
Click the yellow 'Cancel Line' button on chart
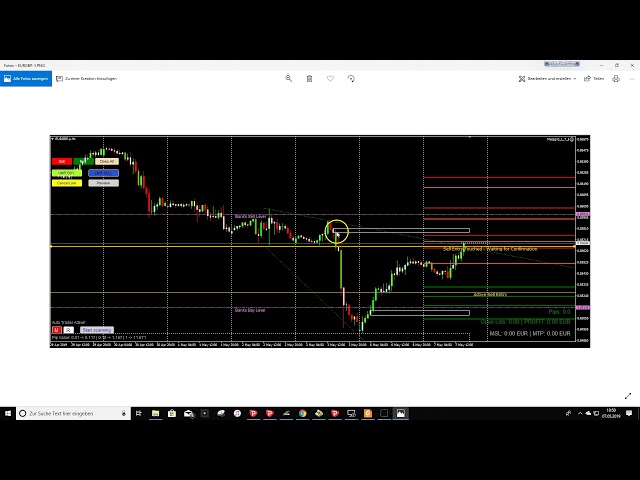[x=66, y=183]
